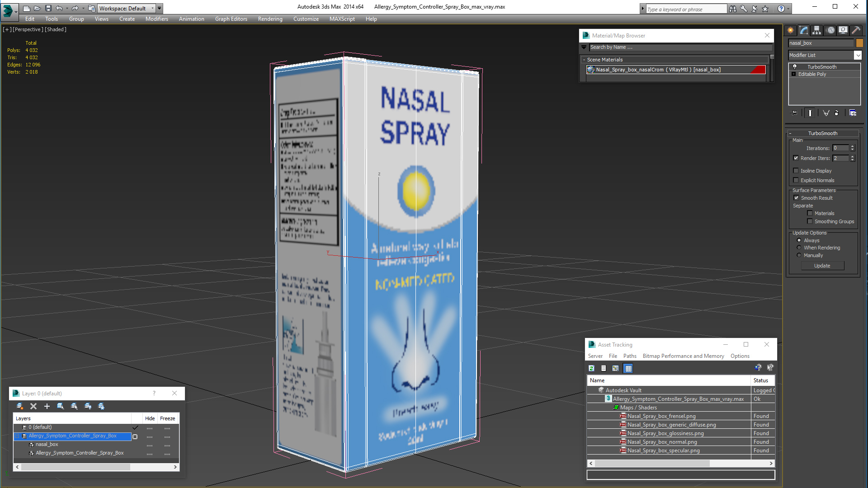Click the Pin Stack icon
Image resolution: width=868 pixels, height=488 pixels.
(794, 113)
